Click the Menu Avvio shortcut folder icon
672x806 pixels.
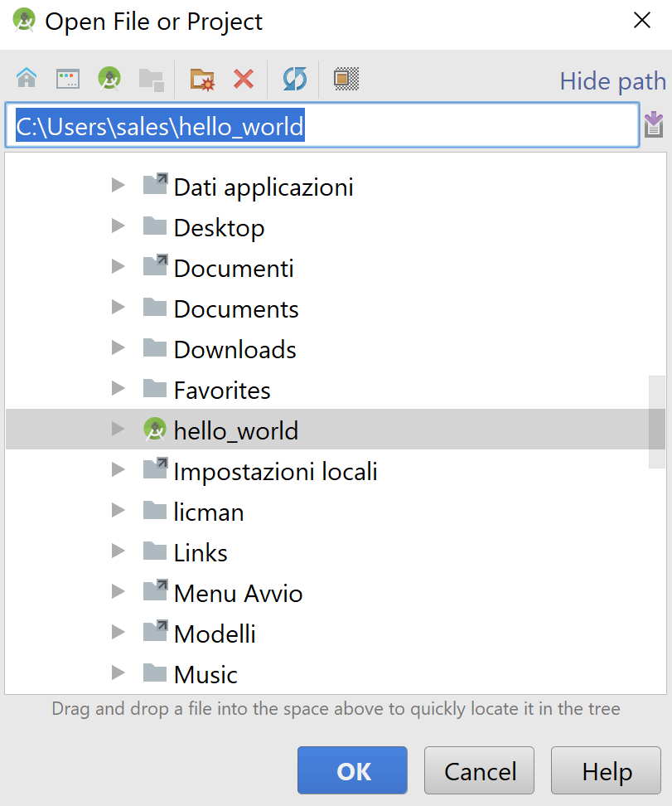pyautogui.click(x=155, y=590)
